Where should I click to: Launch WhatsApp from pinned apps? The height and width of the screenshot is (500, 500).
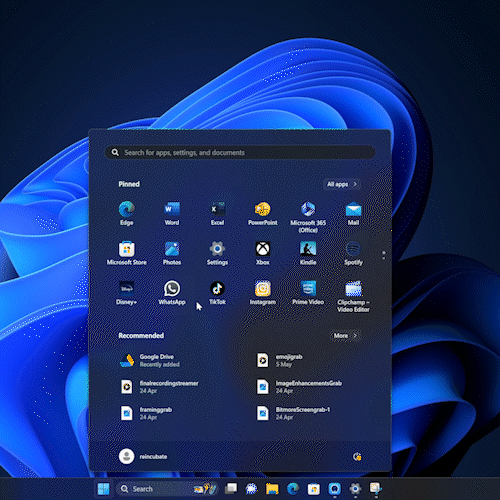pos(172,293)
